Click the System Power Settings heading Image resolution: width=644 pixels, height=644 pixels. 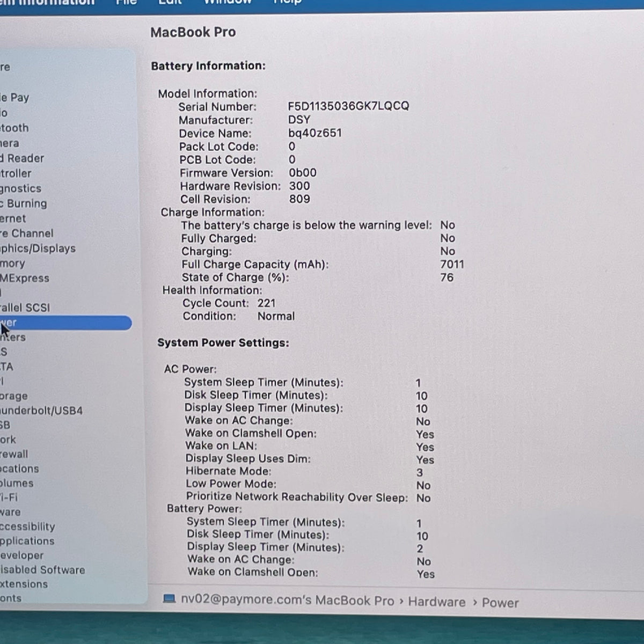pos(223,343)
